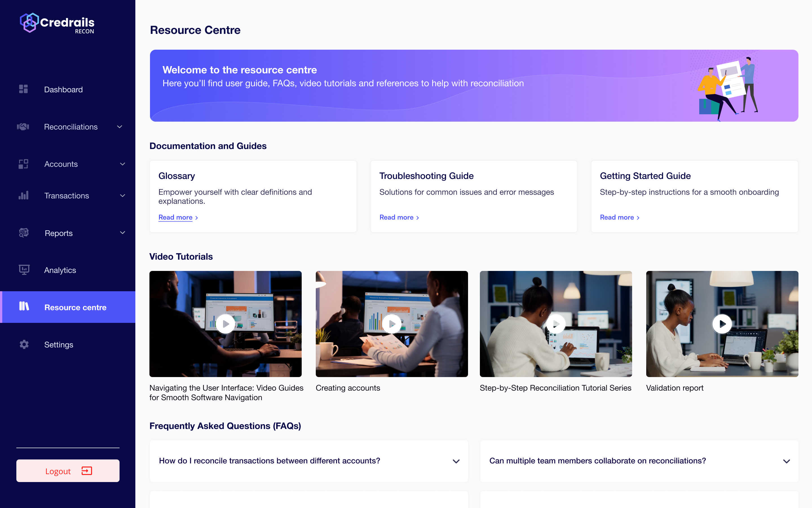Play the Creating accounts video
812x508 pixels.
click(x=392, y=324)
